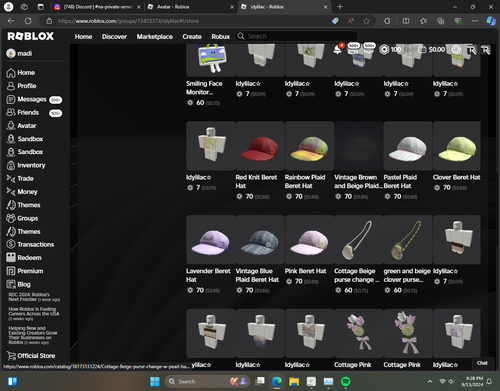
Task: Open the Smiling Face Monitor item thumbnail
Action: click(211, 60)
